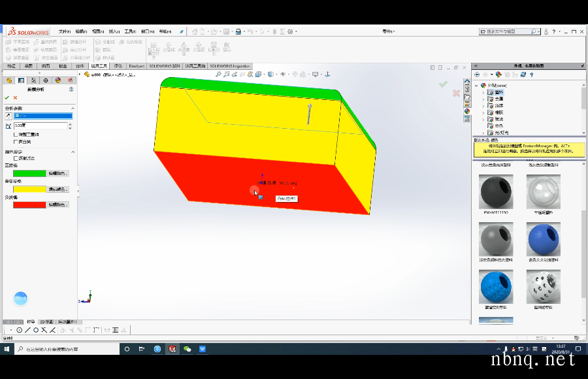Open the FeatureManager design tree tab
This screenshot has width=588, height=379.
(9, 80)
